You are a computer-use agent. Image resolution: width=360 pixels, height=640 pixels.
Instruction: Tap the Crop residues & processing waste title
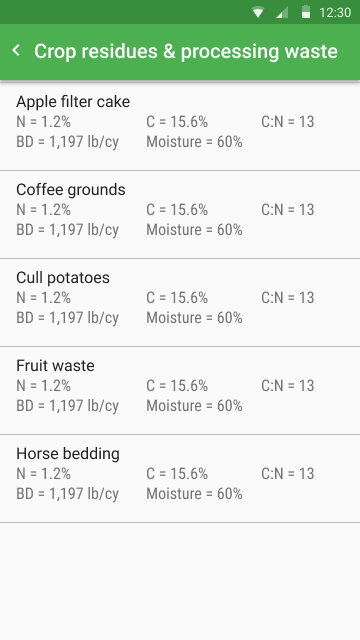tap(186, 52)
